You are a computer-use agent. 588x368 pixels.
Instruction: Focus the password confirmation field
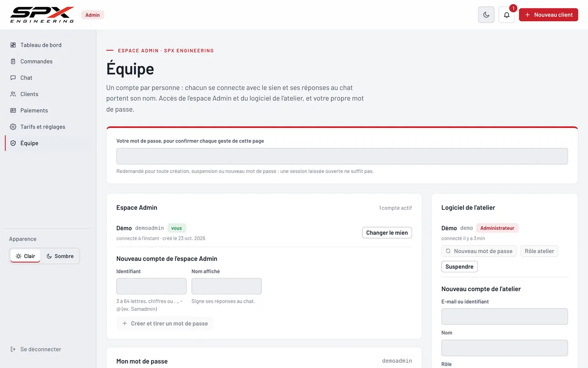pos(342,156)
